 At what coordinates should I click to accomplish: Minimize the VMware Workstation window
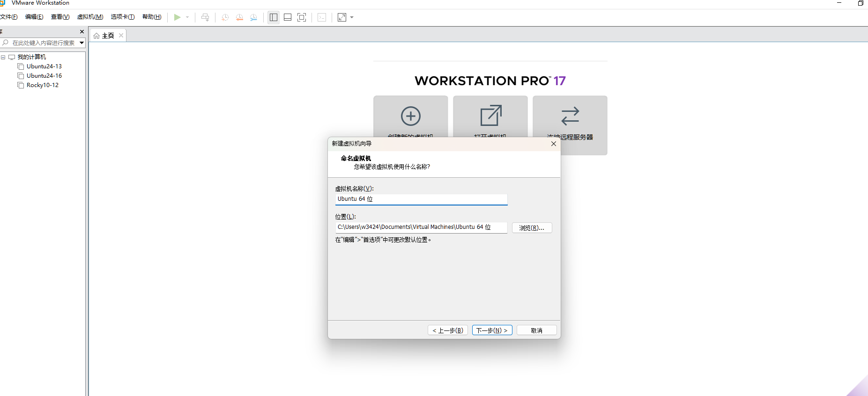839,3
